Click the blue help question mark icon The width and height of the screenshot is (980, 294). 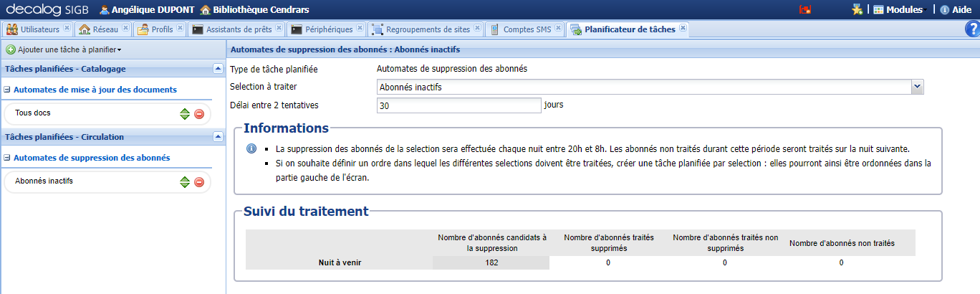coord(971,29)
